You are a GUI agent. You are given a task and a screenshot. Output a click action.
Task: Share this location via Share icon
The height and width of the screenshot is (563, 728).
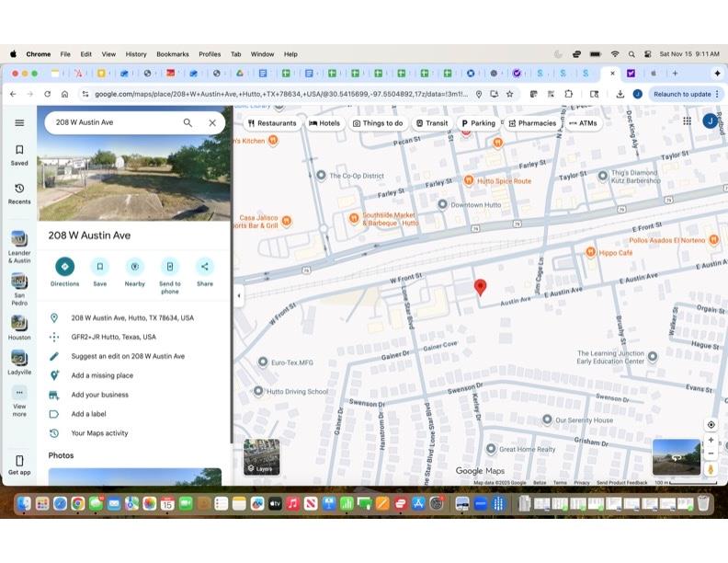[205, 267]
